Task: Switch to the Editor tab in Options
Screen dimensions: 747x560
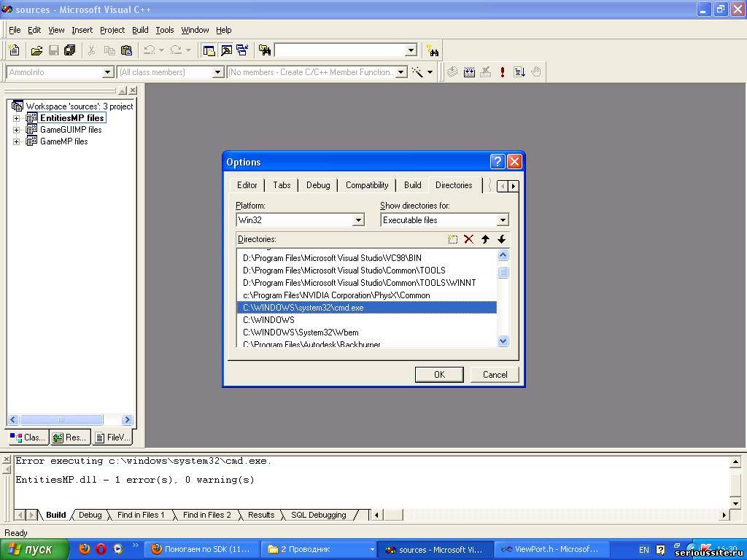Action: [x=247, y=185]
